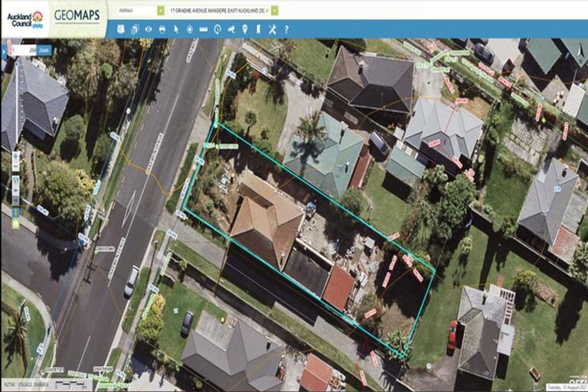588x392 pixels.
Task: Open the time history tool icon
Action: pyautogui.click(x=217, y=29)
